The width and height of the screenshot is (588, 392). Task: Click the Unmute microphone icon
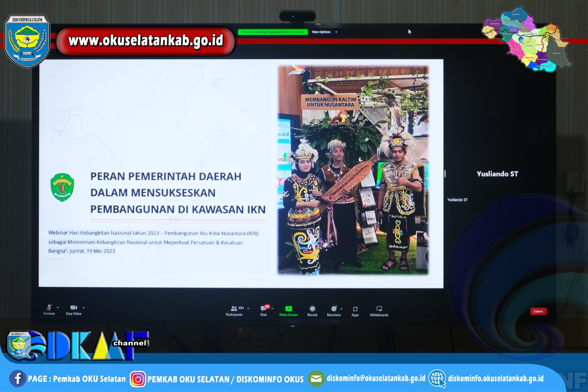pyautogui.click(x=49, y=308)
